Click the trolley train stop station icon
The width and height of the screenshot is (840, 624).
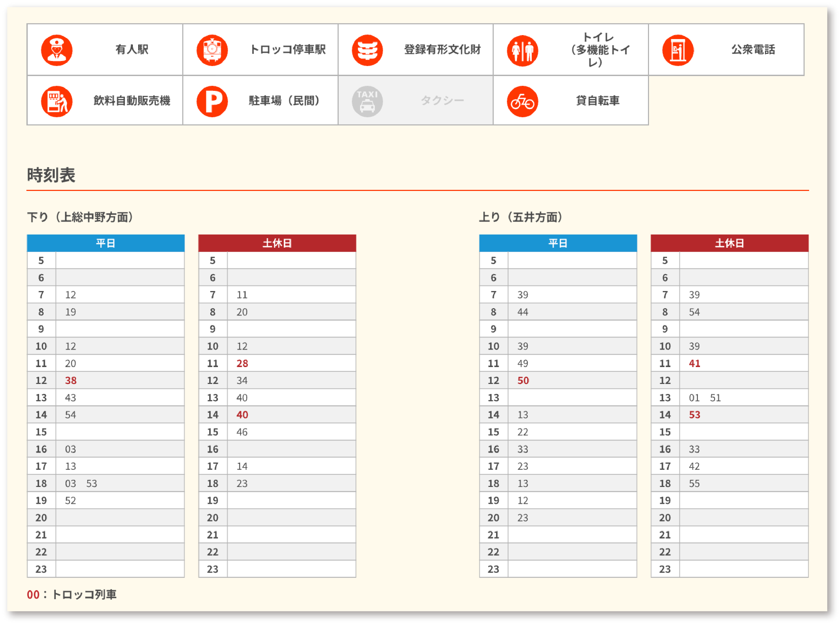coord(212,50)
